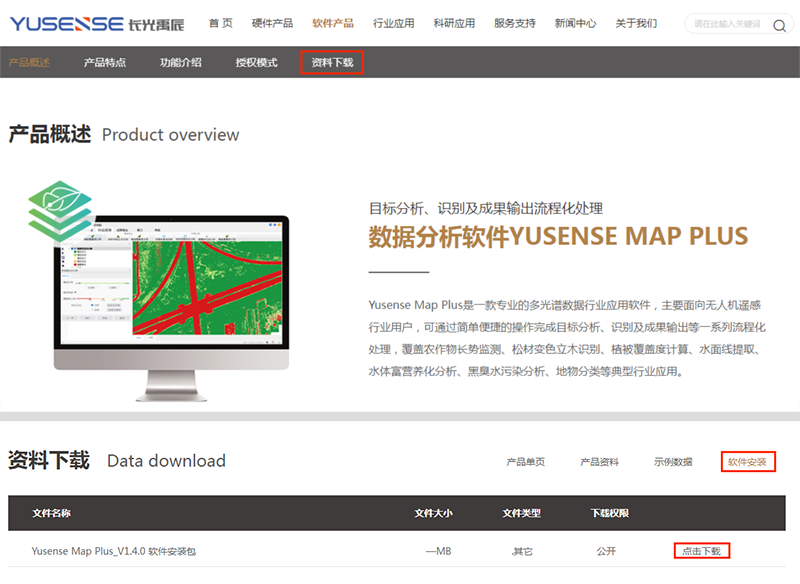Select the 产品单页 download category

pos(526,462)
